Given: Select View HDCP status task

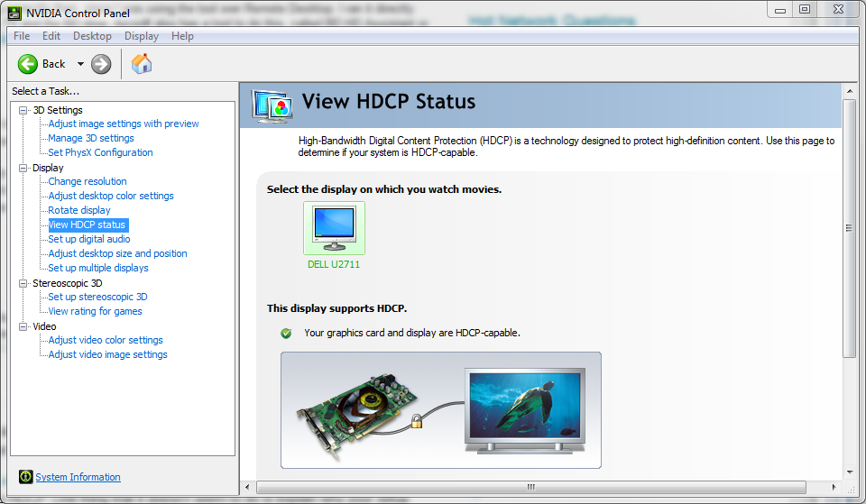Looking at the screenshot, I should pos(88,225).
